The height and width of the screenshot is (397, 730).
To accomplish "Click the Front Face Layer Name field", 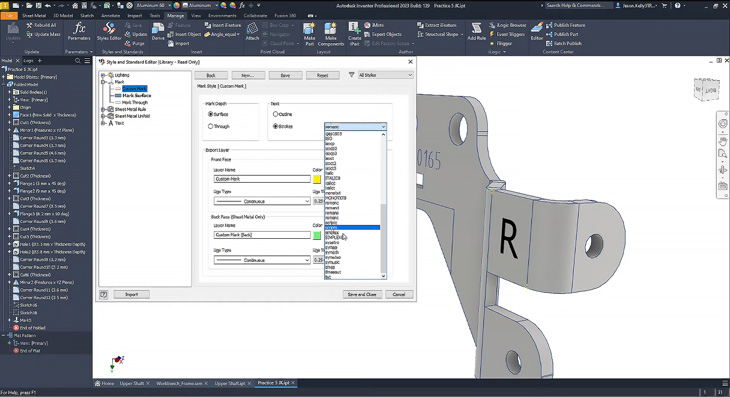I will coord(262,179).
